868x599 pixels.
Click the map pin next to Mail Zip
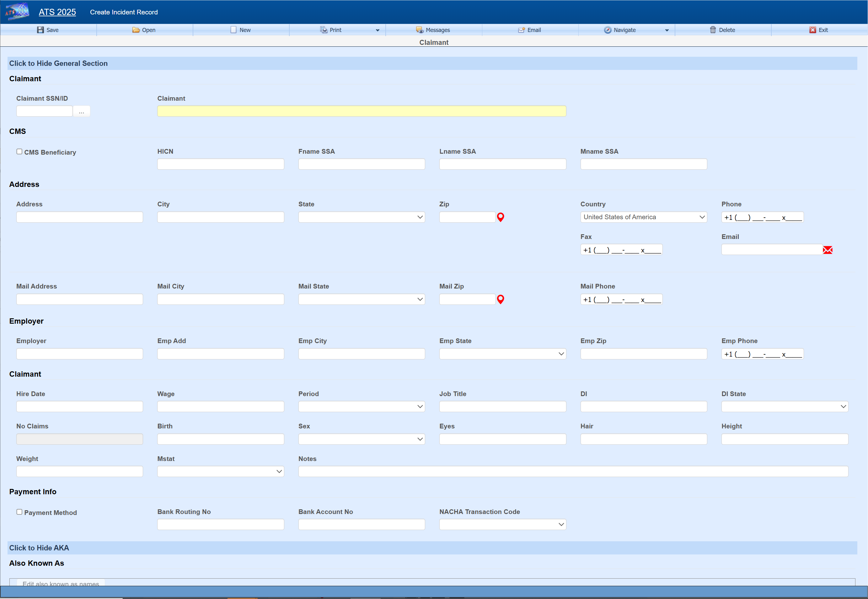click(x=500, y=299)
